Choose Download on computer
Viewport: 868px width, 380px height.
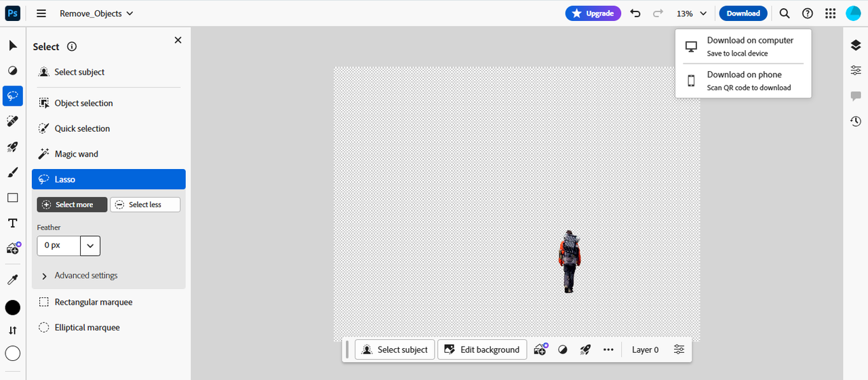point(743,46)
